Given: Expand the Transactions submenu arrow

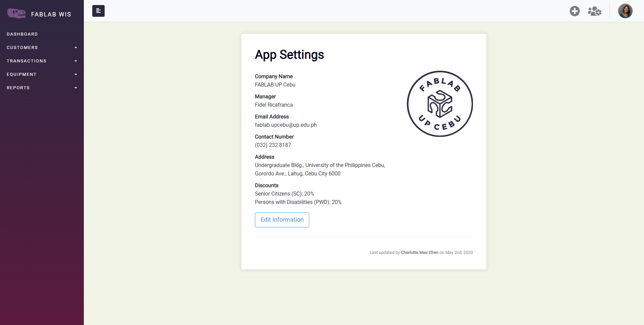Looking at the screenshot, I should (76, 61).
